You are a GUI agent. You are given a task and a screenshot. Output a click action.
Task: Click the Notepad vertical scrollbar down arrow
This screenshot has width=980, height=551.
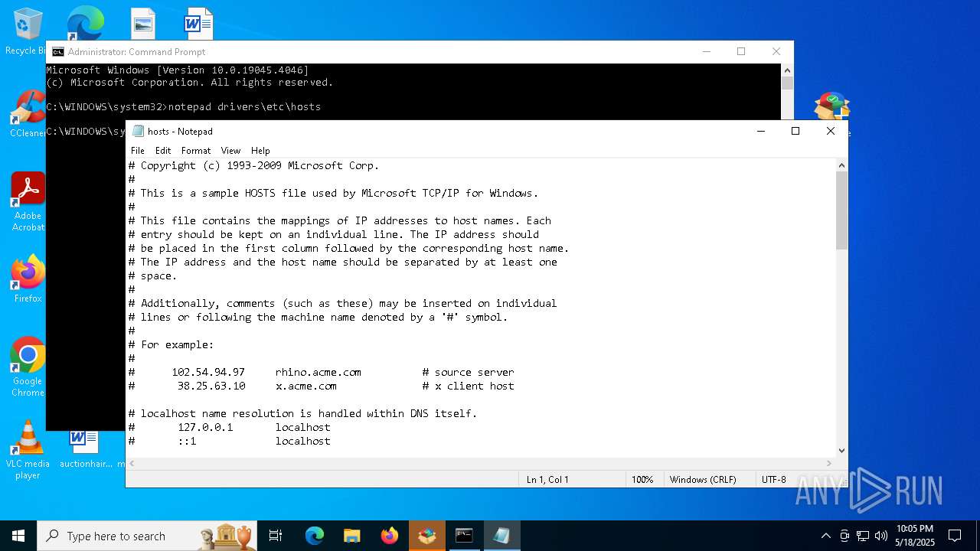tap(841, 451)
